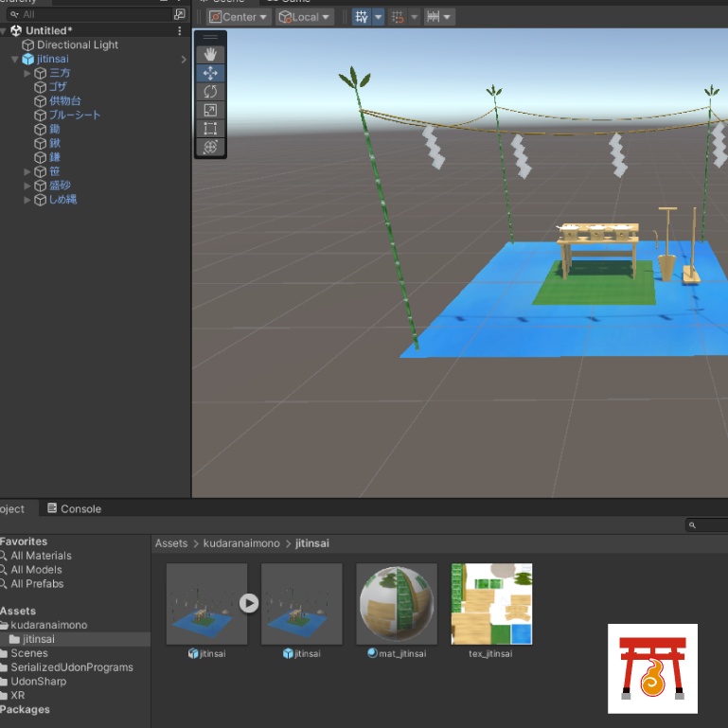This screenshot has height=728, width=728.
Task: Click the Assets section header in Project
Action: pos(18,611)
